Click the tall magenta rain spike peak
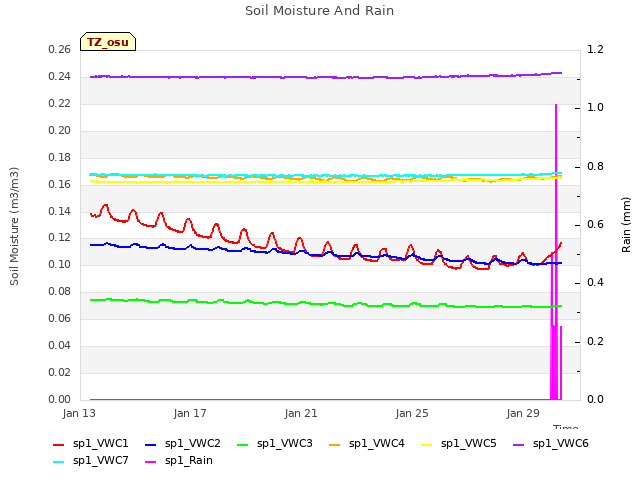This screenshot has width=640, height=480. point(556,106)
